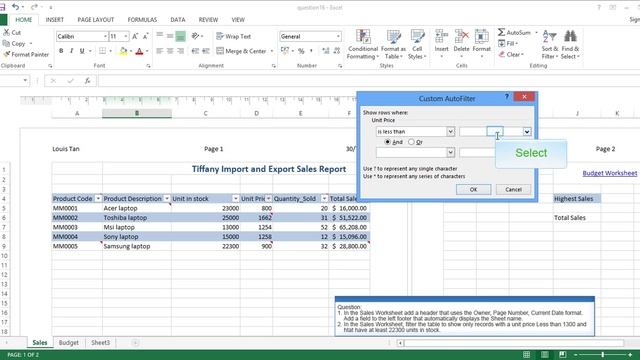Open the DATA ribbon tab
The height and width of the screenshot is (360, 640).
(x=178, y=20)
